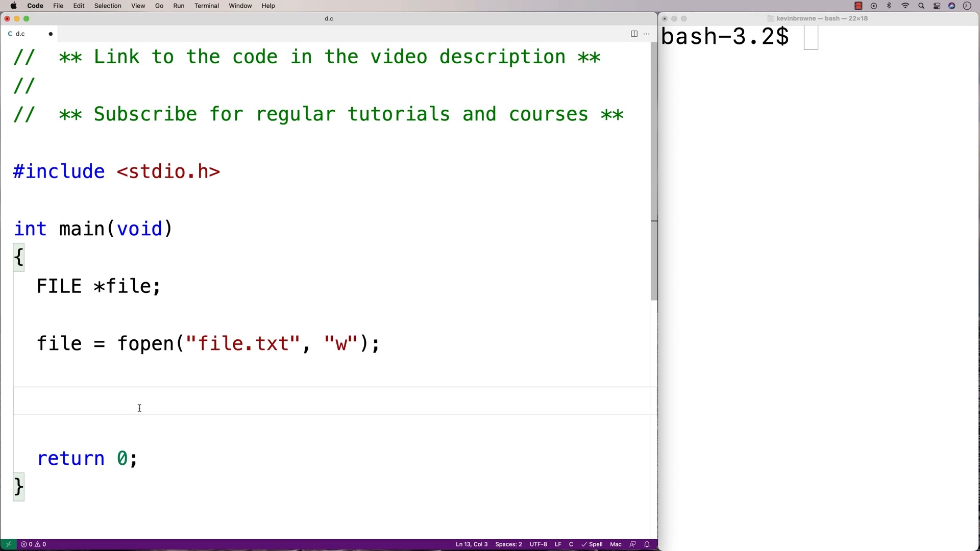Toggle Spell checker in status bar

pos(592,544)
